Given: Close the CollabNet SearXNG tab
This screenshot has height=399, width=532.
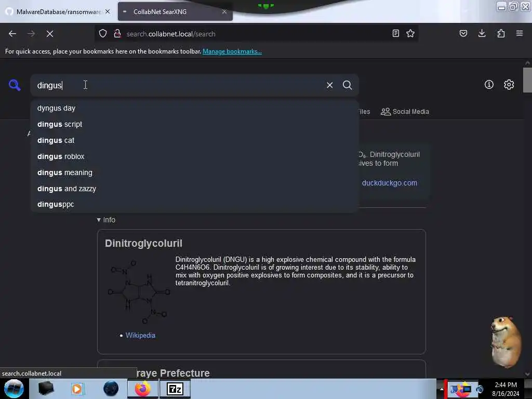Looking at the screenshot, I should [x=224, y=11].
